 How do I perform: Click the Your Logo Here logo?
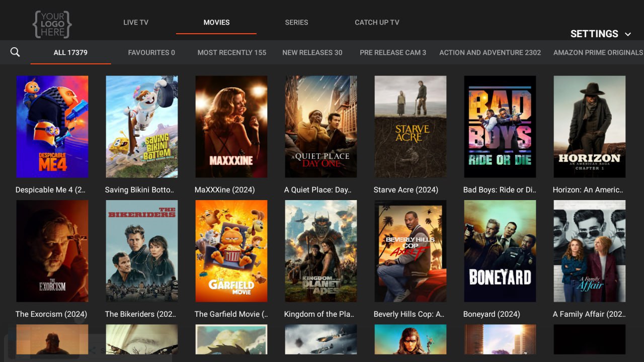point(52,24)
